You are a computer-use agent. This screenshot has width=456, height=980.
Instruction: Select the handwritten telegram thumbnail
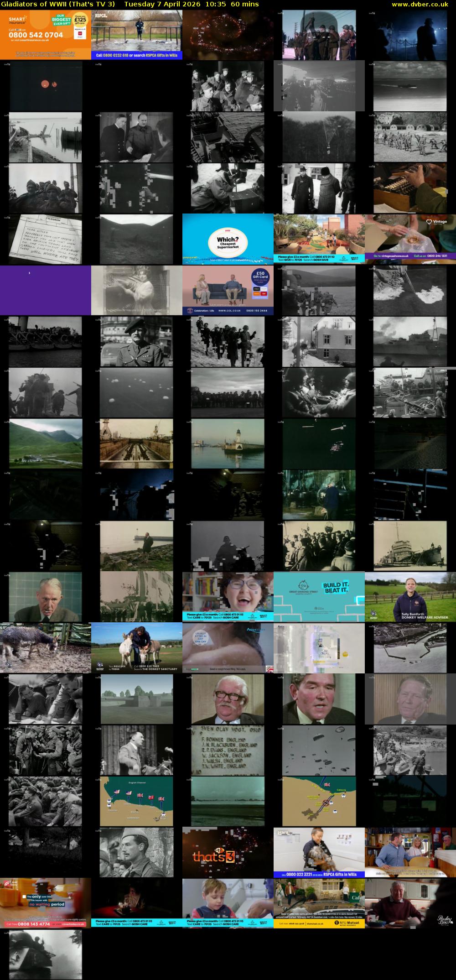[46, 239]
